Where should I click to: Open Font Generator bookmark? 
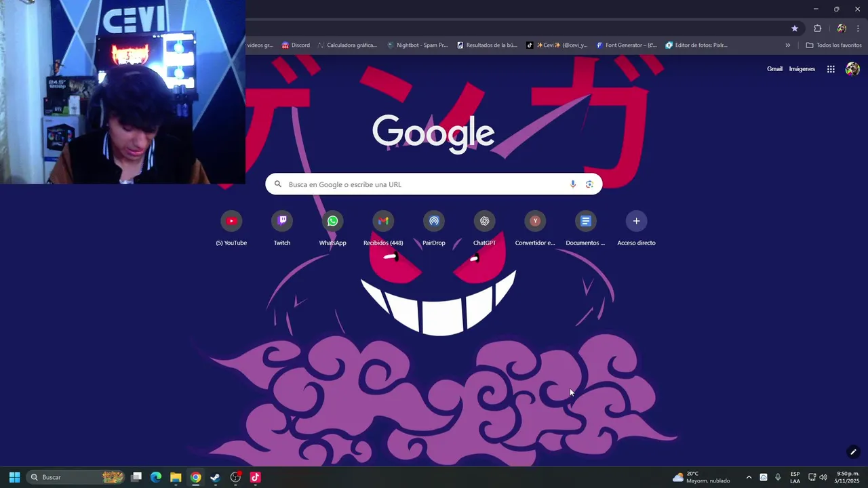point(627,45)
